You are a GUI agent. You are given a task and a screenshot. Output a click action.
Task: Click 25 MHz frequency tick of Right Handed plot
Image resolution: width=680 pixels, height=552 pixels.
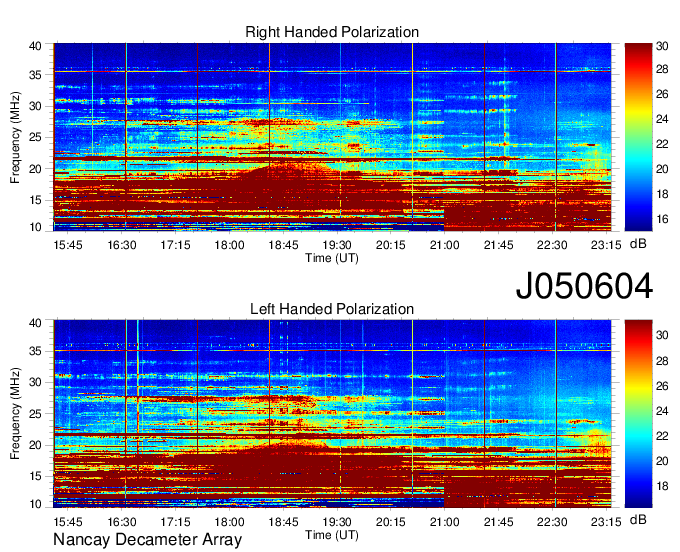point(35,137)
